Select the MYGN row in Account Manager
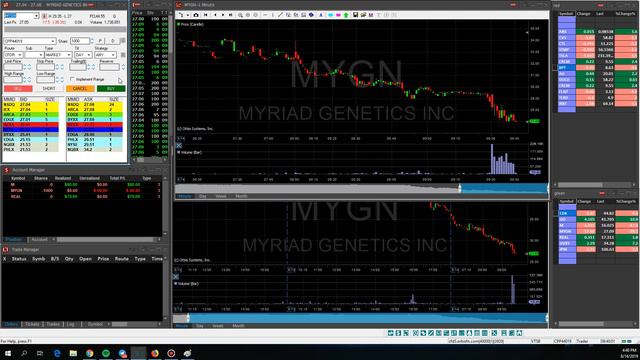The height and width of the screenshot is (360, 640). tap(82, 191)
